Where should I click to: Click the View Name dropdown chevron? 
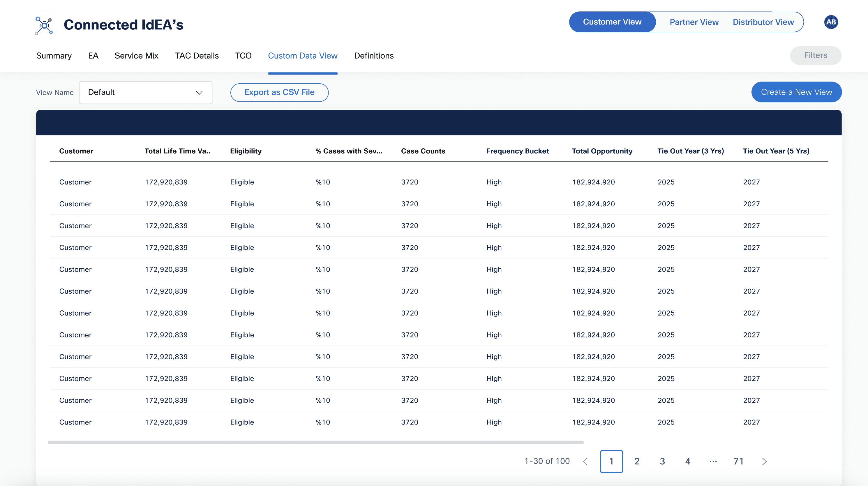(x=199, y=93)
